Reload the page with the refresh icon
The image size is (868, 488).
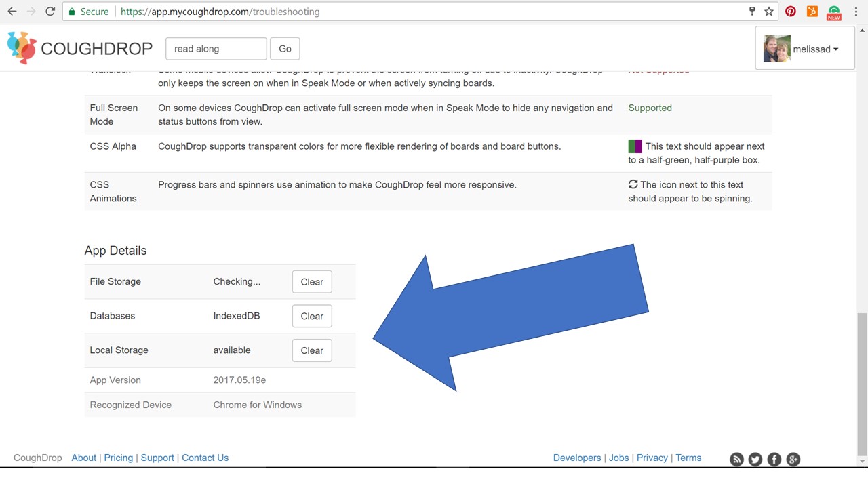coord(50,12)
